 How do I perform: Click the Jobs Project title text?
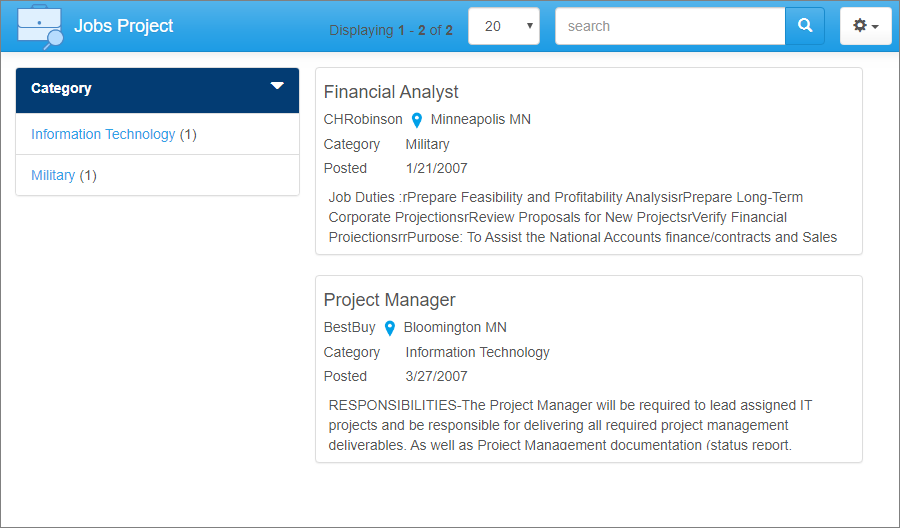point(124,26)
